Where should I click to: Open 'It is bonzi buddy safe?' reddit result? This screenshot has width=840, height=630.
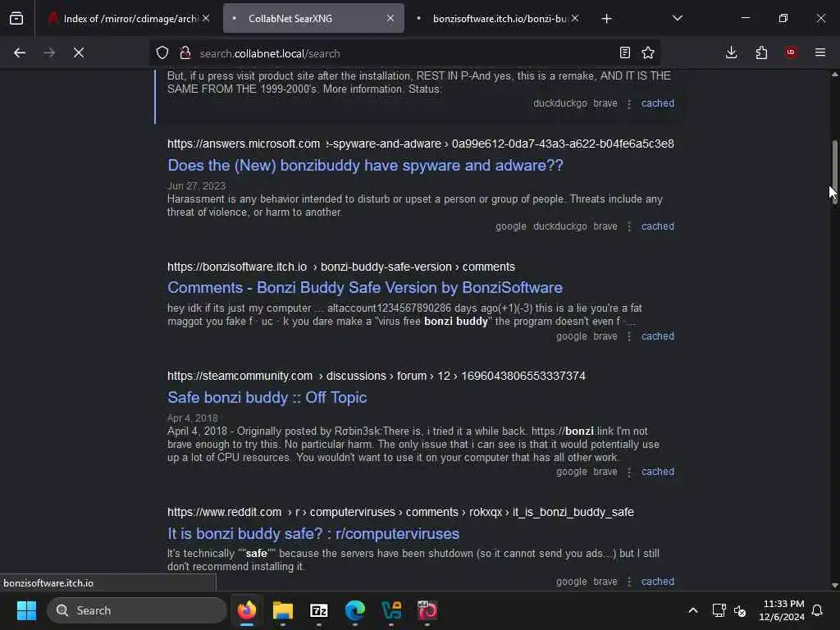[313, 533]
